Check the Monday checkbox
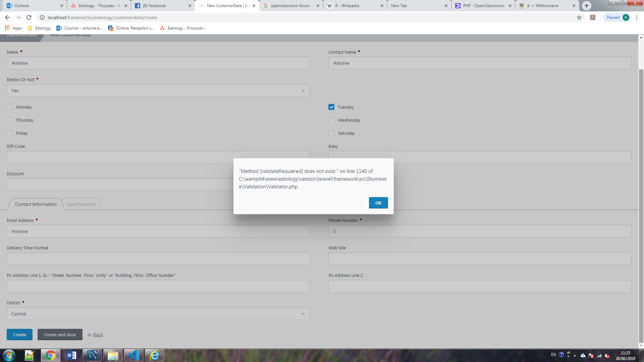The width and height of the screenshot is (644, 362). click(10, 107)
